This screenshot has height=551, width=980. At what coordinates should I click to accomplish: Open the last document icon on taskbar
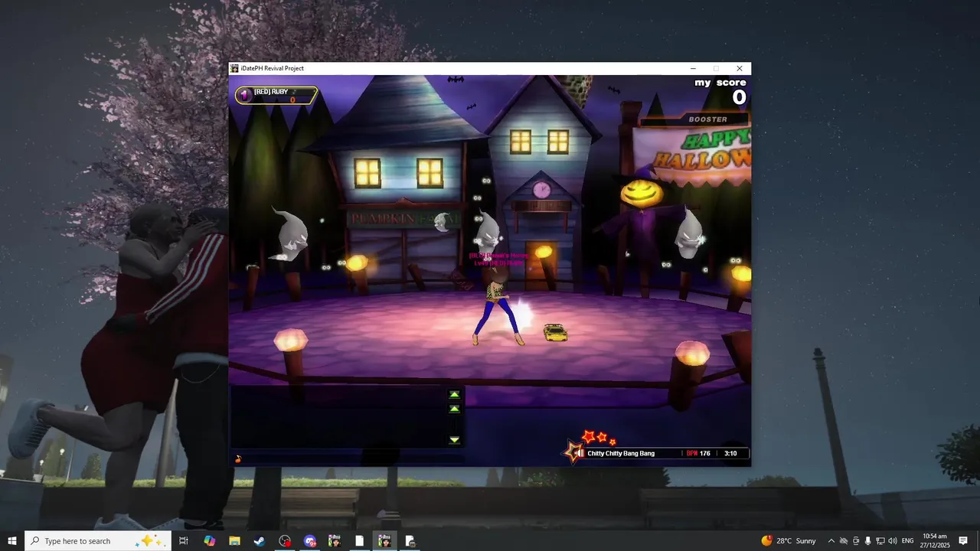pyautogui.click(x=410, y=541)
